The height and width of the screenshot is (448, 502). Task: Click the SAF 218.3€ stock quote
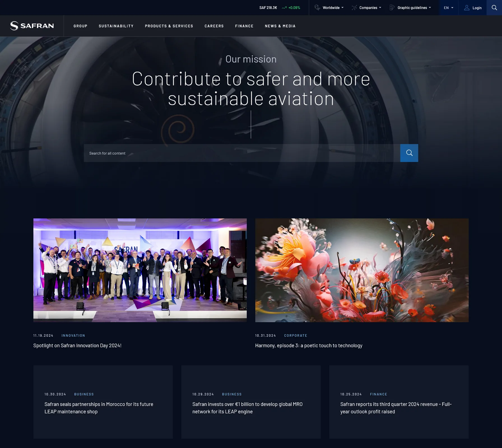click(268, 8)
